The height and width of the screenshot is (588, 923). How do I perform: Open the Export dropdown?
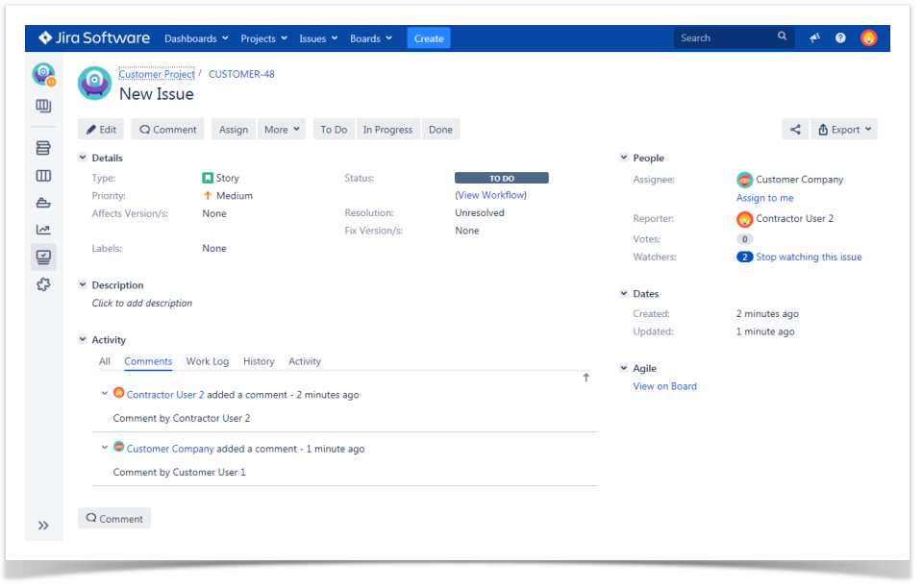(x=844, y=128)
